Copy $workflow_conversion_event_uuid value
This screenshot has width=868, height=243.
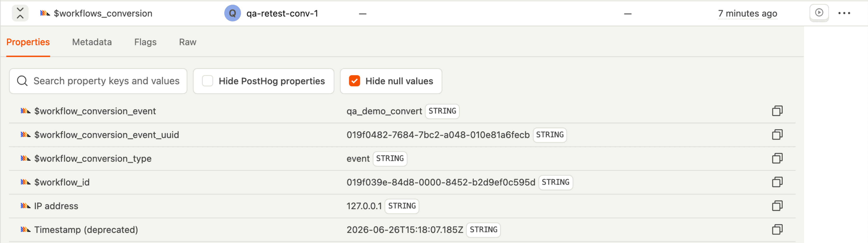[x=777, y=135]
